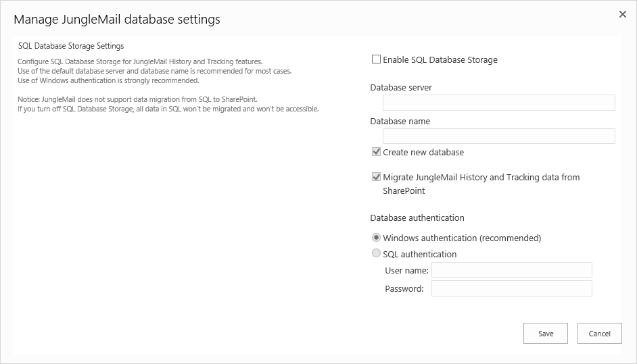
Task: Click the Password: label text
Action: (404, 289)
